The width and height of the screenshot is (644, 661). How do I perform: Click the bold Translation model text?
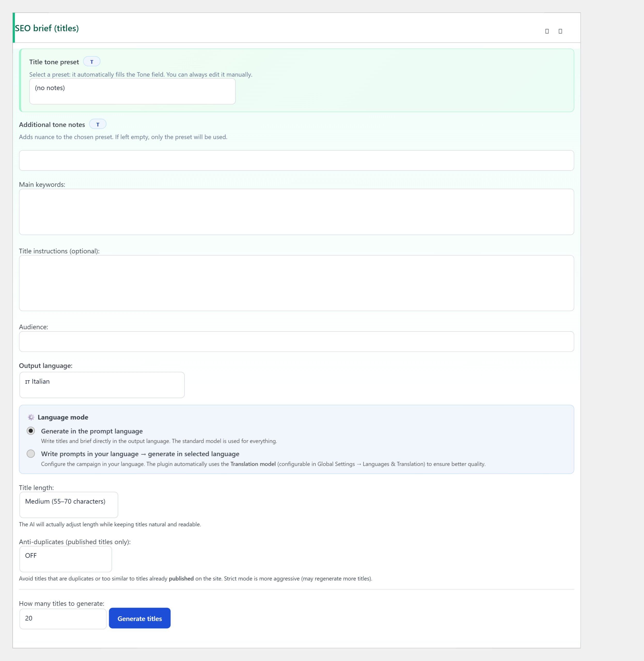[253, 464]
